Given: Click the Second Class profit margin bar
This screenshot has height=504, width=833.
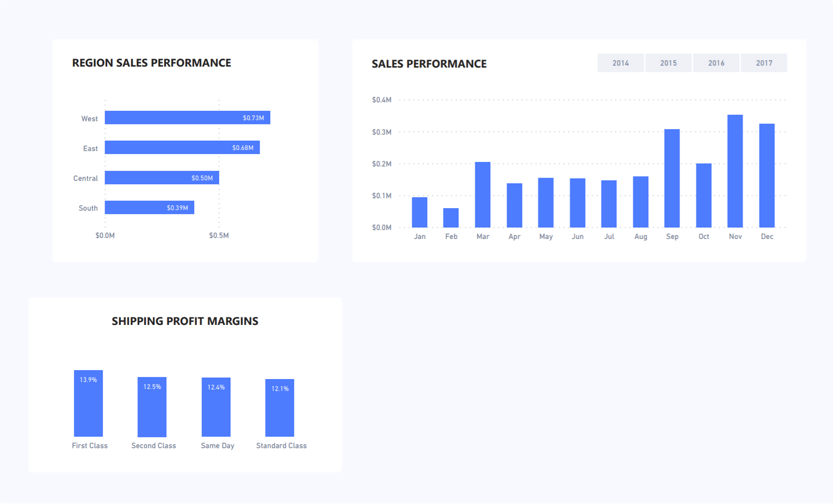Looking at the screenshot, I should point(153,406).
